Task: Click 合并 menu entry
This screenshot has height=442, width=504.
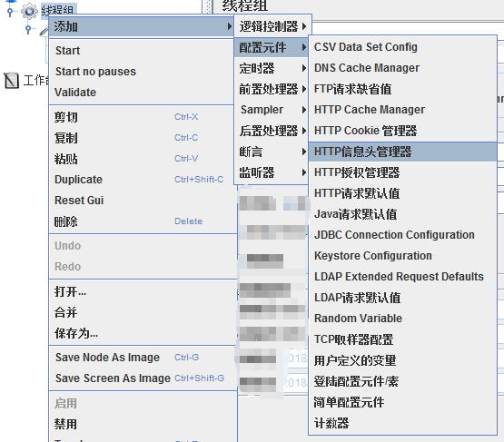Action: (143, 312)
